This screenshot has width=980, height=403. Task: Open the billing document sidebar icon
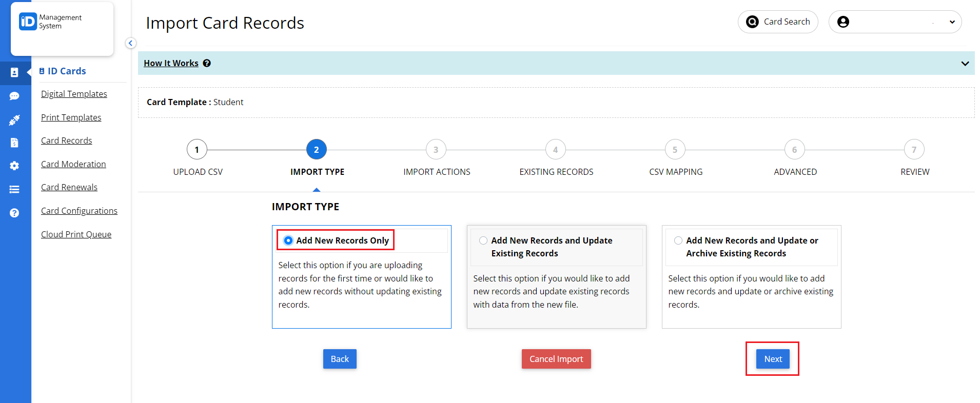[14, 143]
